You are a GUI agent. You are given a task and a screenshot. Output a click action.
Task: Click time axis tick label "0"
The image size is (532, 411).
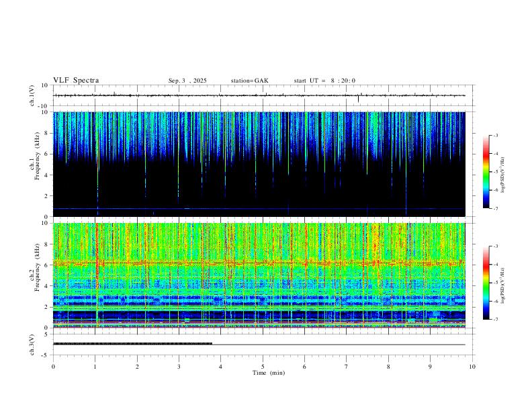(53, 367)
